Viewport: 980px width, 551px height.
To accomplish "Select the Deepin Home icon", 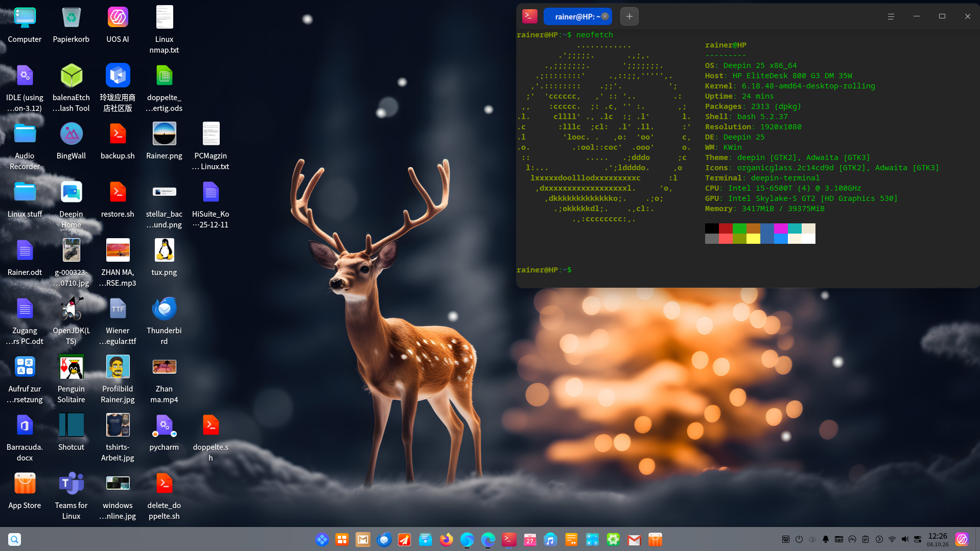I will tap(71, 204).
